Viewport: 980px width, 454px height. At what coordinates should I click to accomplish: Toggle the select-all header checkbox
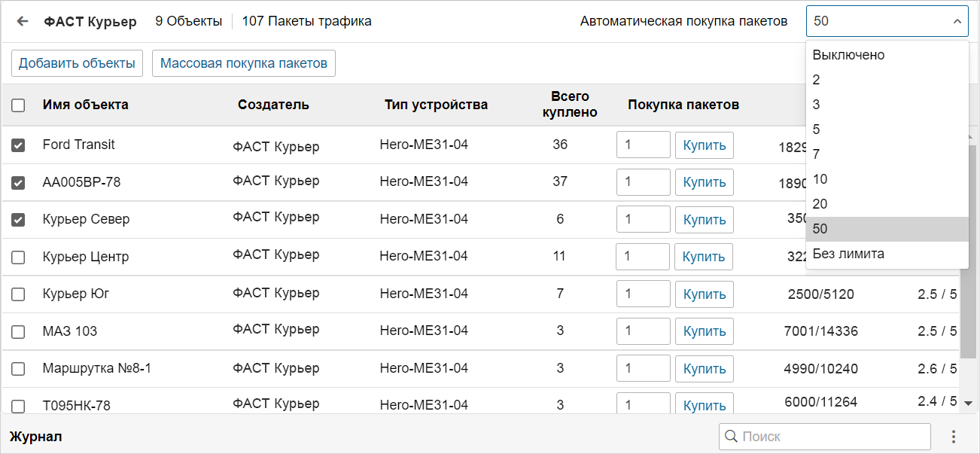tap(18, 105)
